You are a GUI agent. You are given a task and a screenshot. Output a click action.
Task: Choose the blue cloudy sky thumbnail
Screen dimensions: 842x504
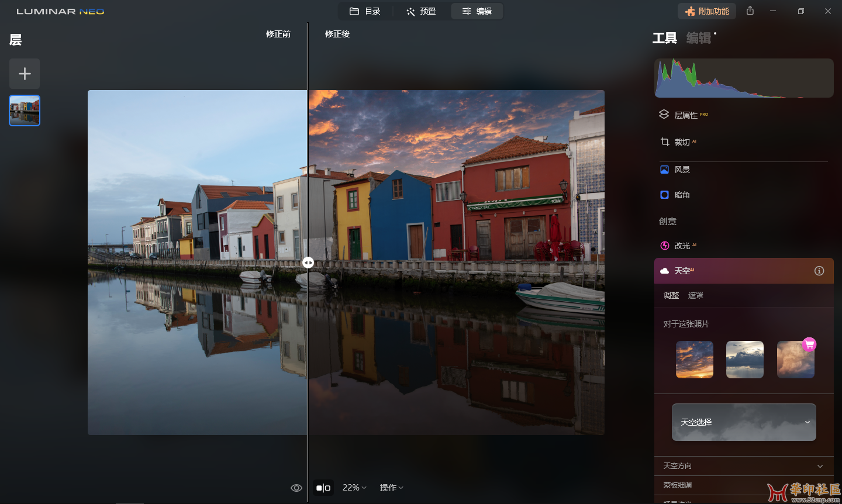click(745, 360)
